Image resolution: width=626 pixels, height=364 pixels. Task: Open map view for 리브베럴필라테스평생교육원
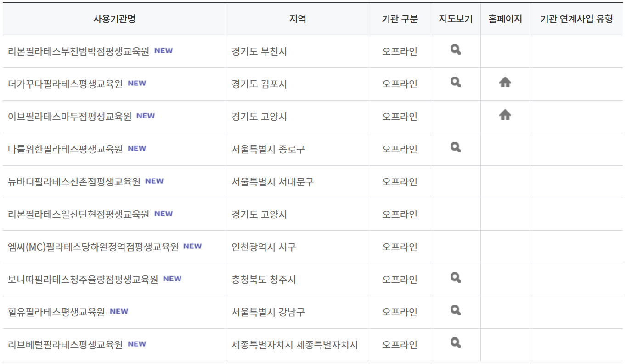(455, 343)
